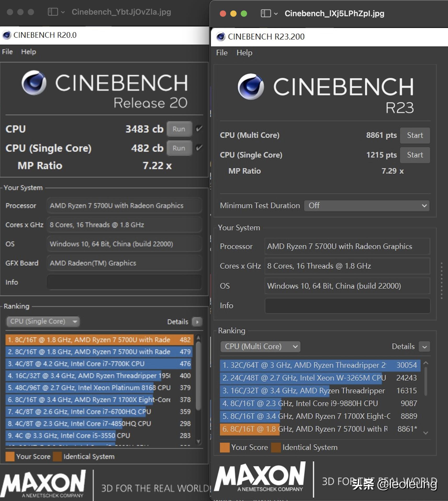Screen dimensions: 448x501
Task: Click the sidebar toggle icon in the Cinebench_YbtJjOvZla.jpg window
Action: (53, 12)
